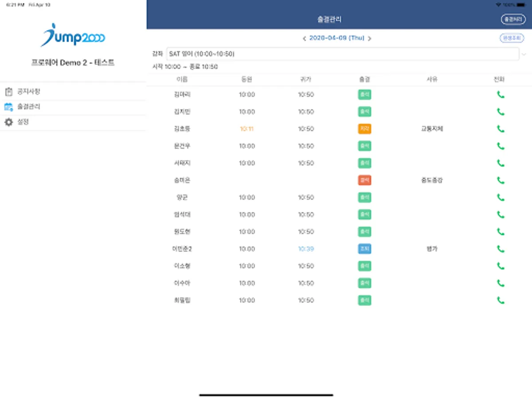The height and width of the screenshot is (399, 532).
Task: Toggle the red 결석 status badge
Action: point(364,180)
